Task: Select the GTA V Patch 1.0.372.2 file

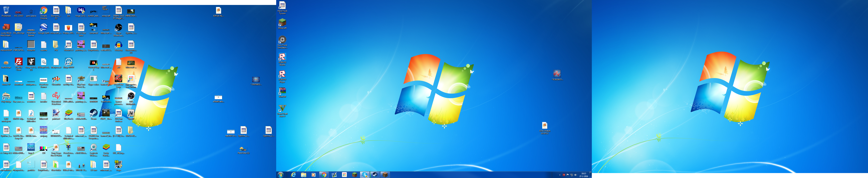Action: pos(544,128)
